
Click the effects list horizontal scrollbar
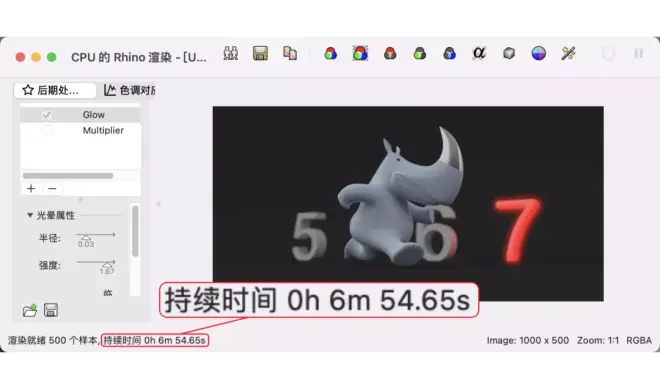tap(68, 176)
